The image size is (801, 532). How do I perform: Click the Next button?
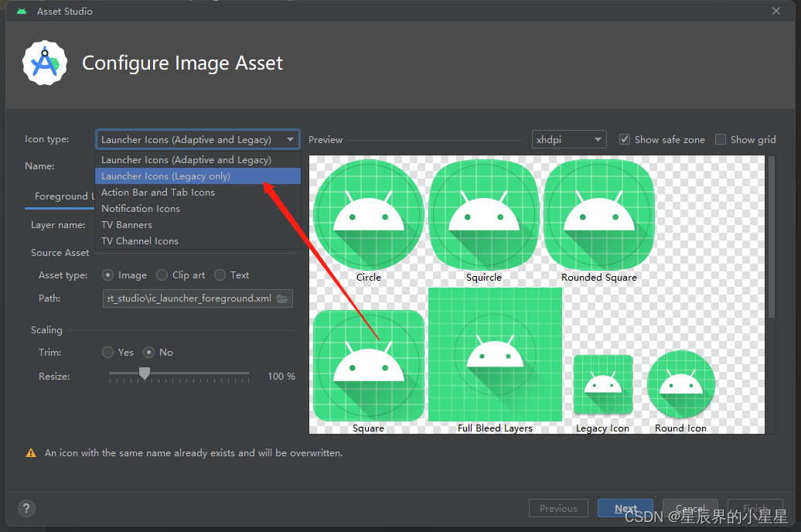[x=625, y=509]
